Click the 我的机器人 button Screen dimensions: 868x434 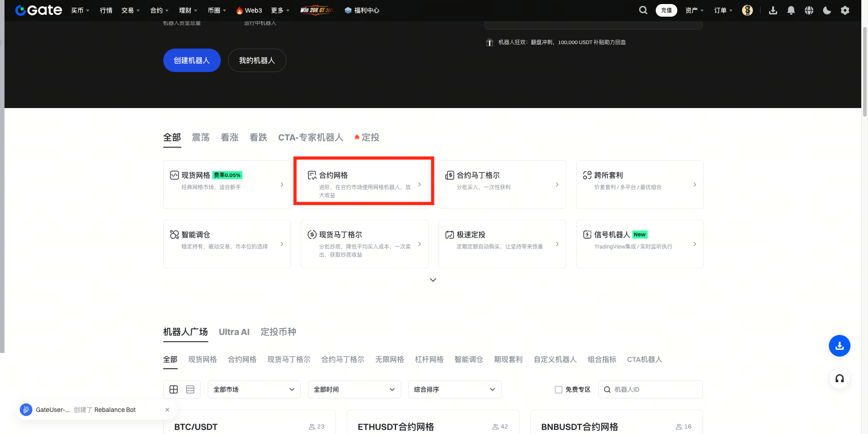click(257, 60)
